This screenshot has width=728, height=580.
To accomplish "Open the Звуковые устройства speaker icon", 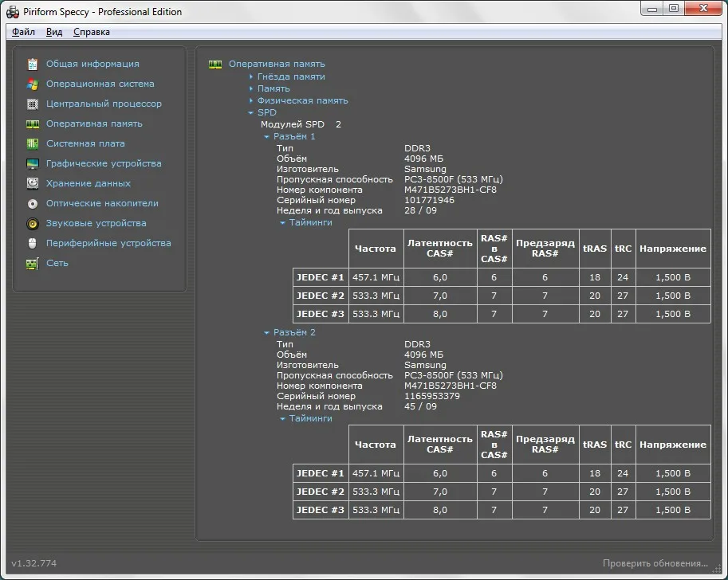I will pos(33,223).
